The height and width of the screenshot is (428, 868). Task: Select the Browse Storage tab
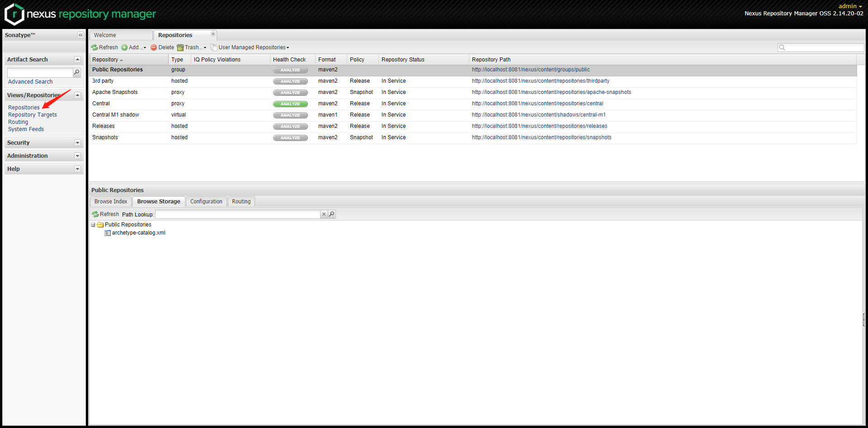point(159,202)
